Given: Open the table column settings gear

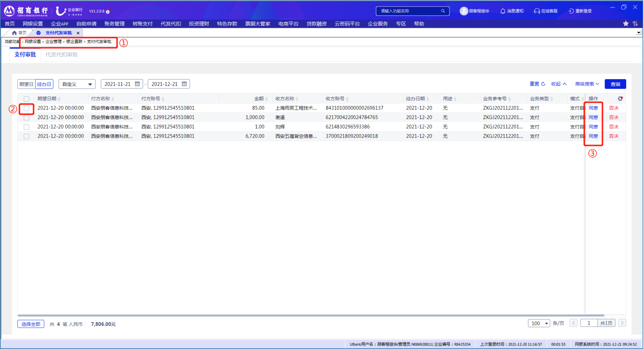Looking at the screenshot, I should coord(620,98).
